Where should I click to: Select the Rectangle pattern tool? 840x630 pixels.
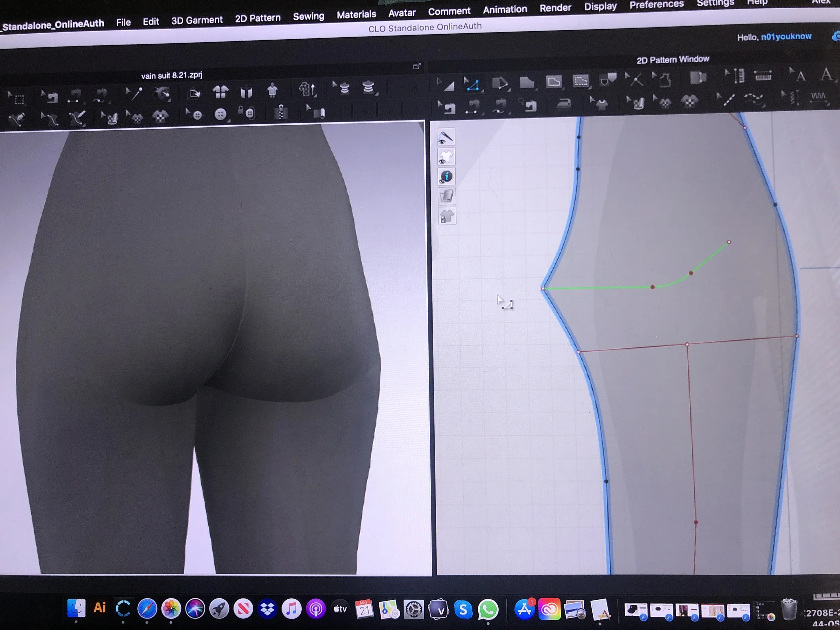(527, 82)
